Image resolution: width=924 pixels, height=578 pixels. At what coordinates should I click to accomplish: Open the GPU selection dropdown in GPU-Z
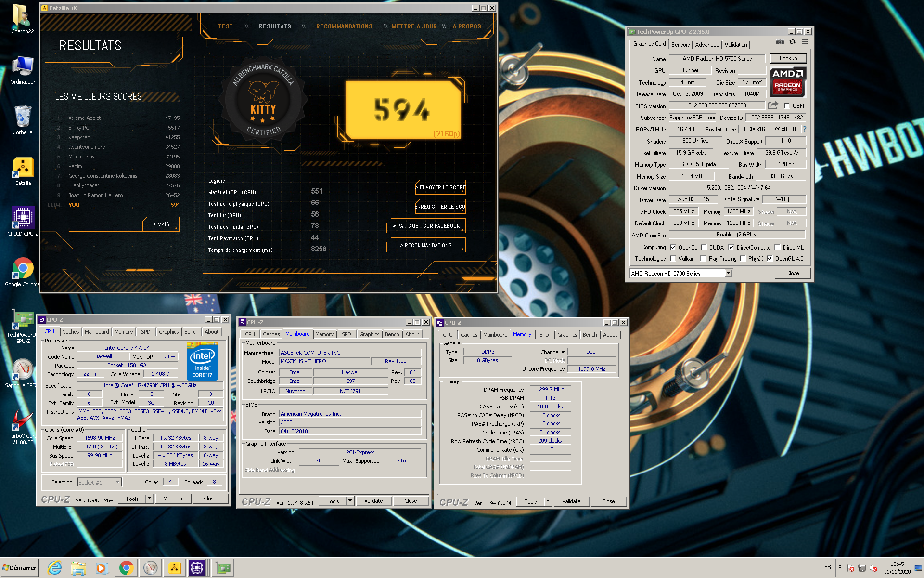[x=728, y=274]
